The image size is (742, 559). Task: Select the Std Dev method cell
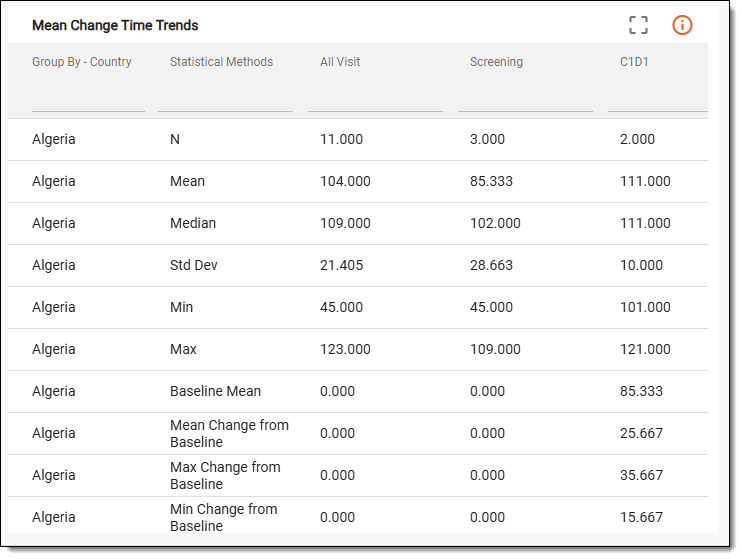point(194,265)
